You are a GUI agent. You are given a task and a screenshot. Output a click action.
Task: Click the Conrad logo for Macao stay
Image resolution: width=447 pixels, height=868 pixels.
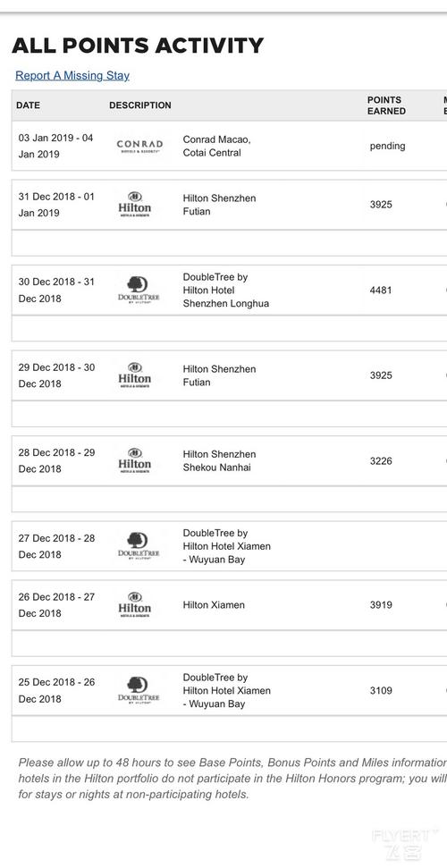(x=139, y=146)
